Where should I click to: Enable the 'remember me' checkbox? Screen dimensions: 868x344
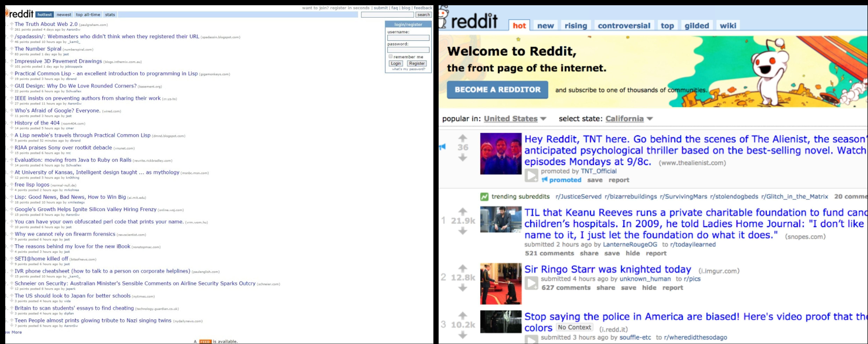point(390,57)
